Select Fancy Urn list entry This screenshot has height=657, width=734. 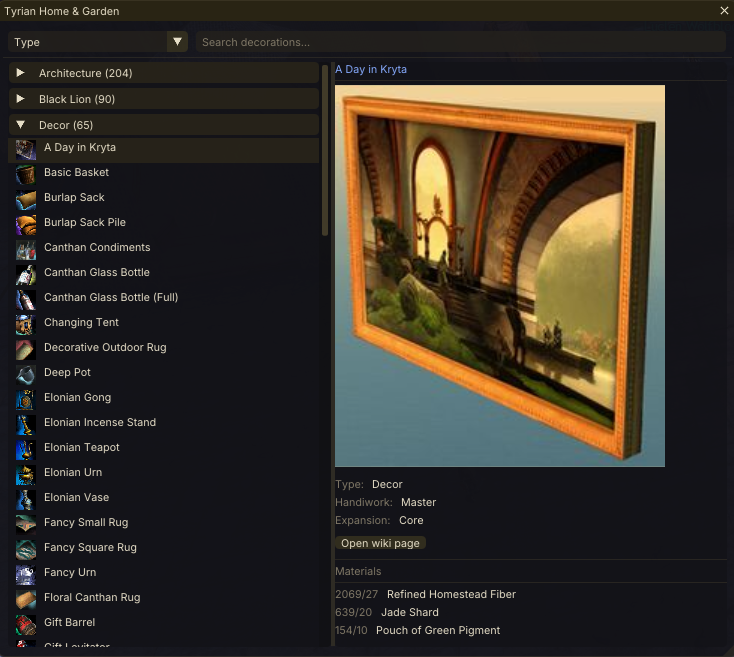(x=164, y=575)
